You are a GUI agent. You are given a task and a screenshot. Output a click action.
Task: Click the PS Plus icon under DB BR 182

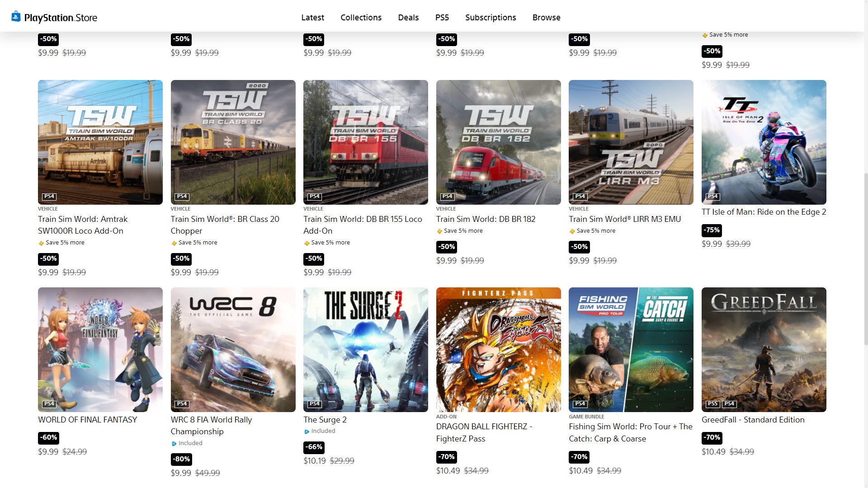click(439, 231)
